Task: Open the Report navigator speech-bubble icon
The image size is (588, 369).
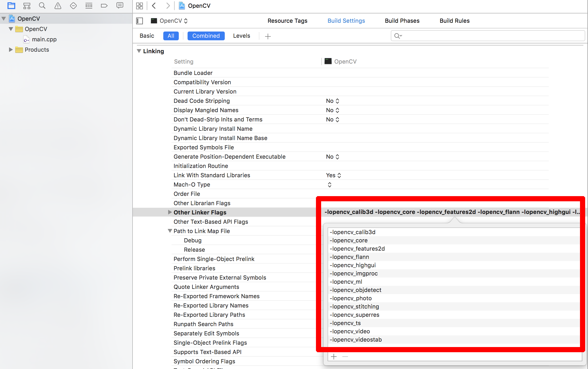Action: coord(120,5)
